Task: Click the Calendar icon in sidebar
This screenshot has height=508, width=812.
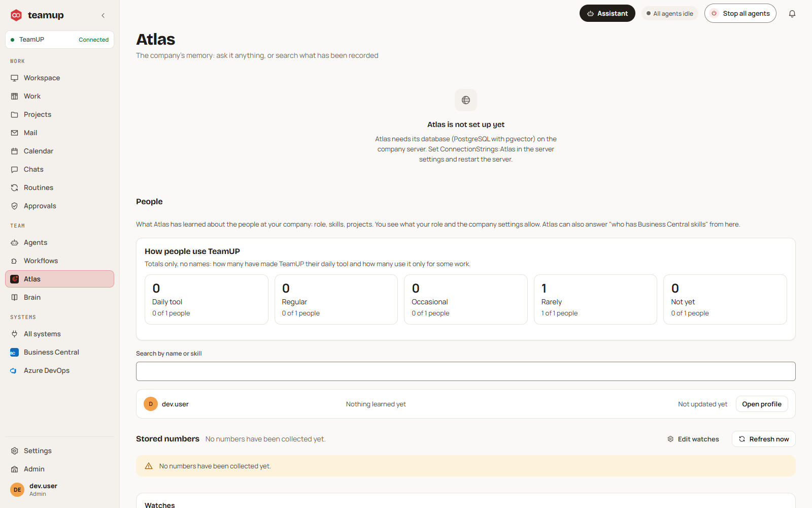Action: click(15, 151)
